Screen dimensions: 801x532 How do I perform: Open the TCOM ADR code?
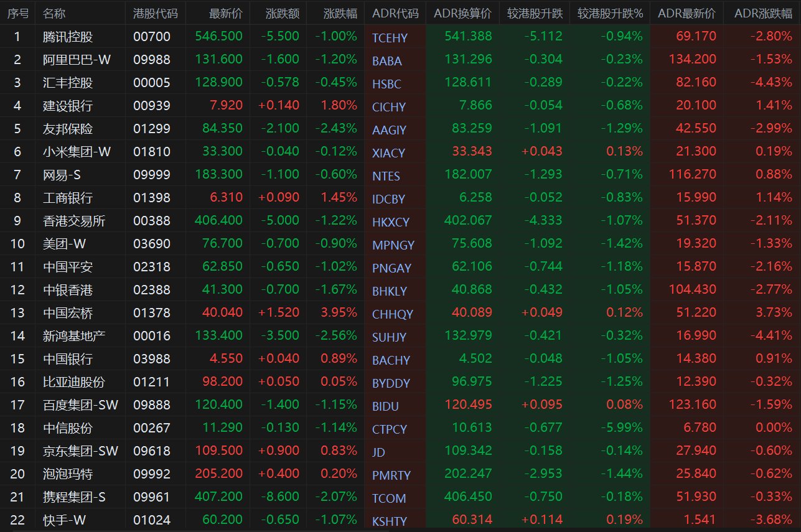pyautogui.click(x=389, y=498)
